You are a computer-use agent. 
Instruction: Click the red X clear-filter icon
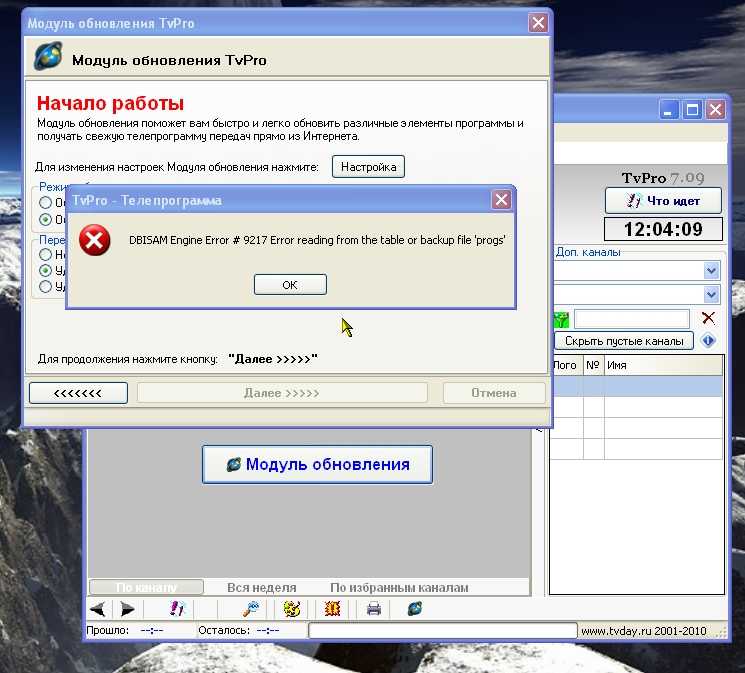tap(708, 318)
